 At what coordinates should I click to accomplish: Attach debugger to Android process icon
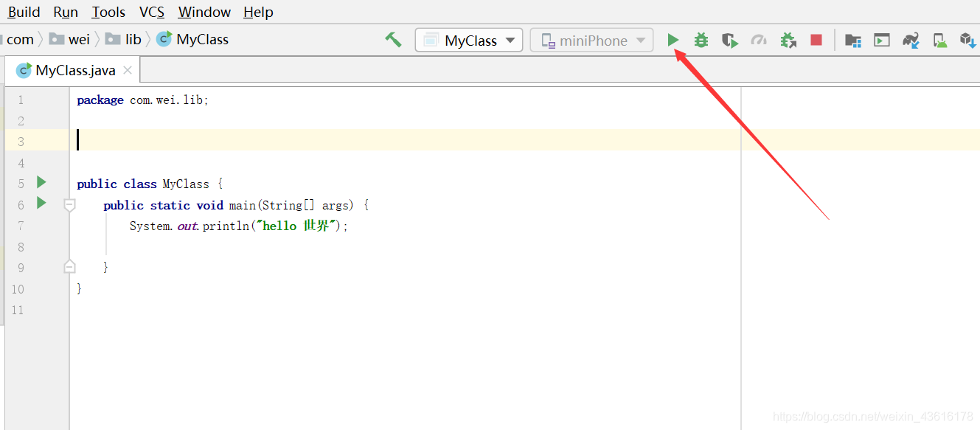tap(788, 40)
